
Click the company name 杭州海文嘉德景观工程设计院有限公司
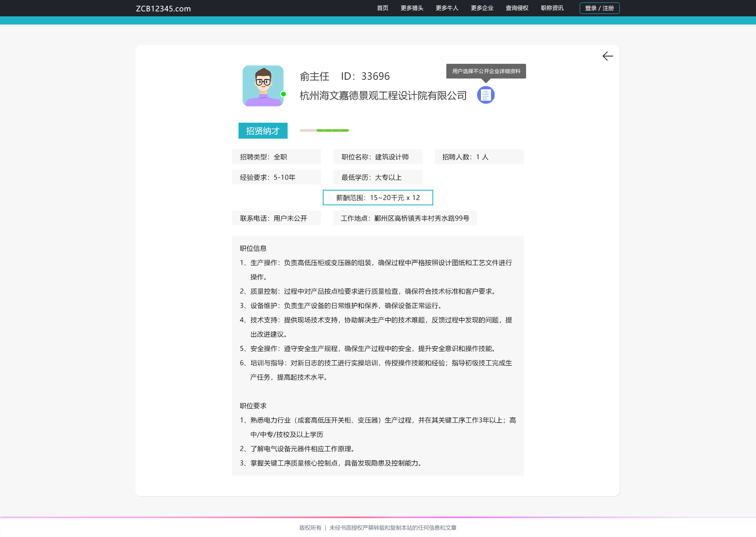pos(383,96)
